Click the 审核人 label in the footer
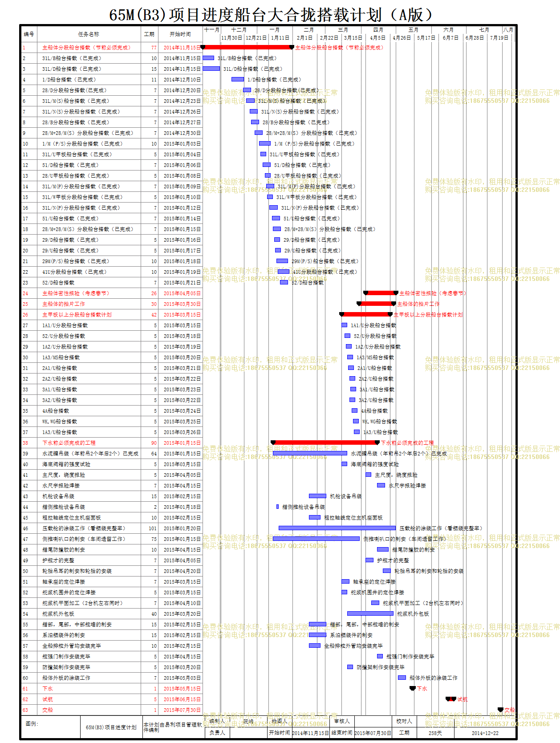The width and height of the screenshot is (560, 743). (342, 721)
